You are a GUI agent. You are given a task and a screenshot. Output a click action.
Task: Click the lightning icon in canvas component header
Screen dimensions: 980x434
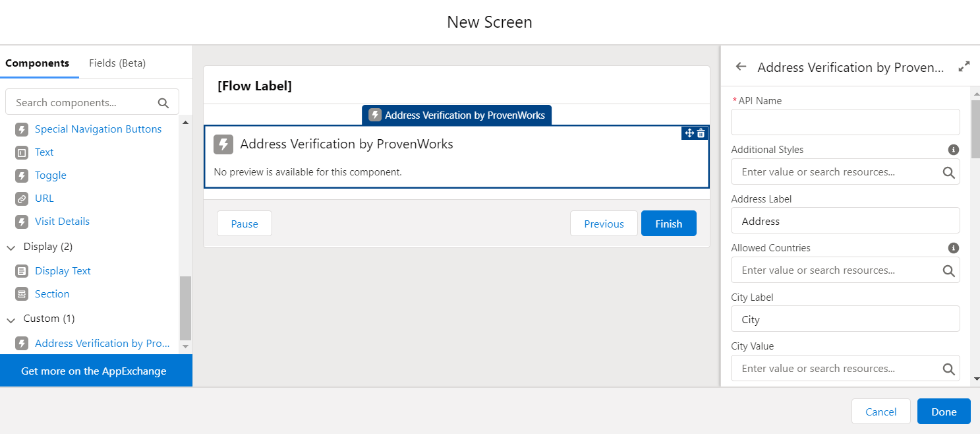pos(223,144)
